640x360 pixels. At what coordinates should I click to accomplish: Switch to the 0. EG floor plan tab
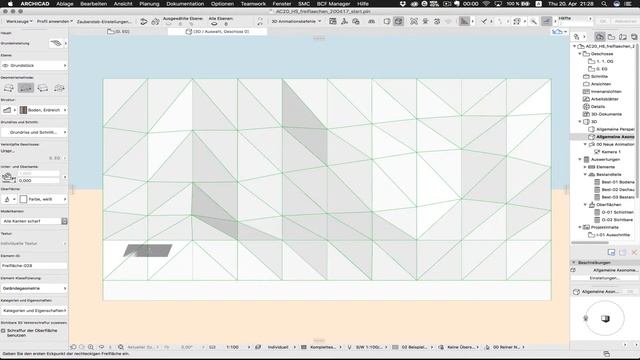118,31
